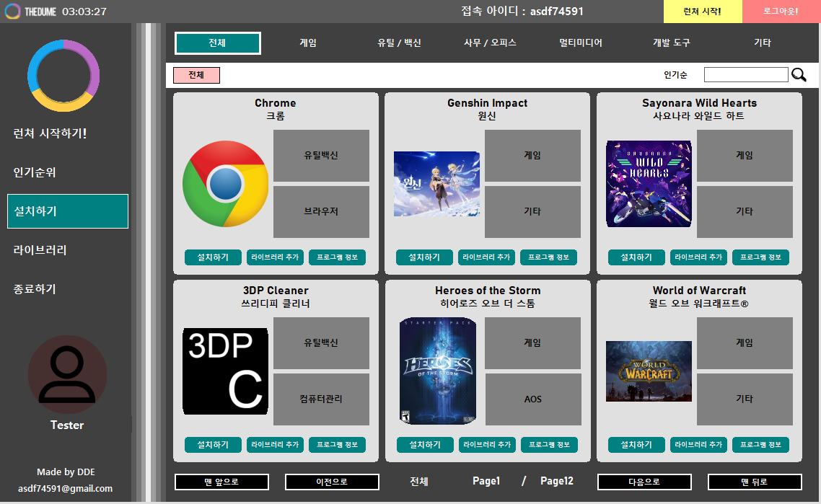The height and width of the screenshot is (504, 821).
Task: Go to first page with 맨 앞으로
Action: (x=222, y=482)
